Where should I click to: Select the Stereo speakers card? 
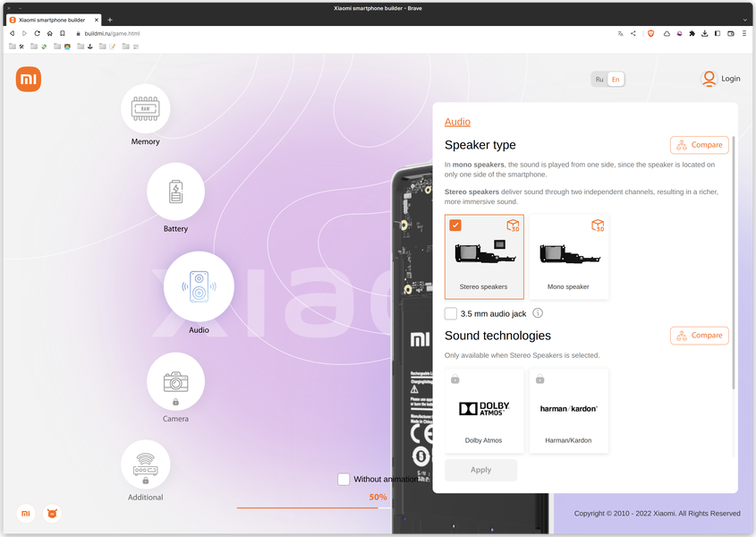pos(484,257)
